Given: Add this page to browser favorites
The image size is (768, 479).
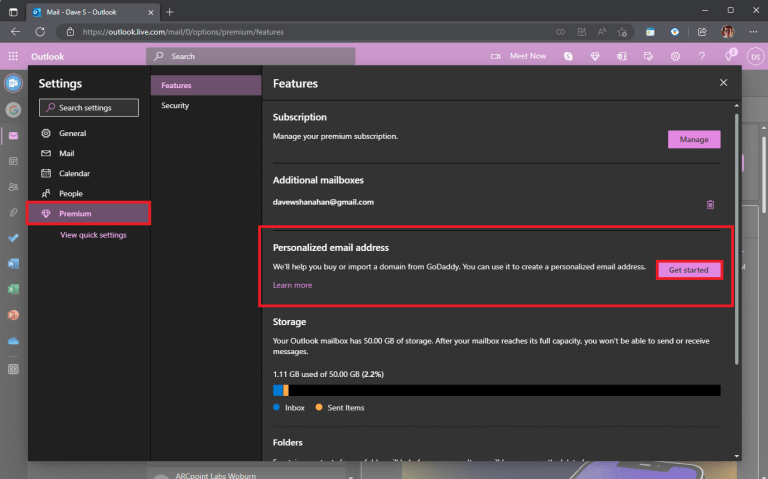Looking at the screenshot, I should (622, 32).
